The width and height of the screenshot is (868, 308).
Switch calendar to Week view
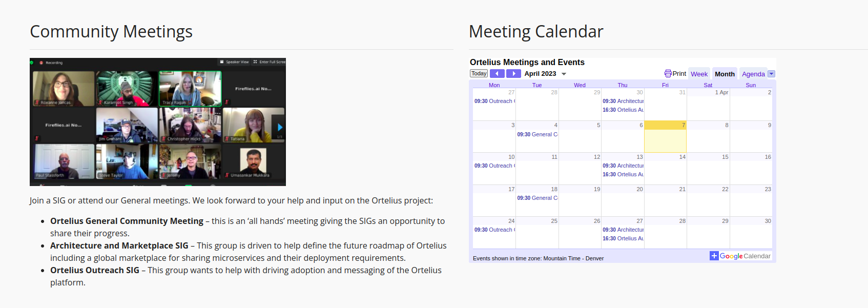699,73
